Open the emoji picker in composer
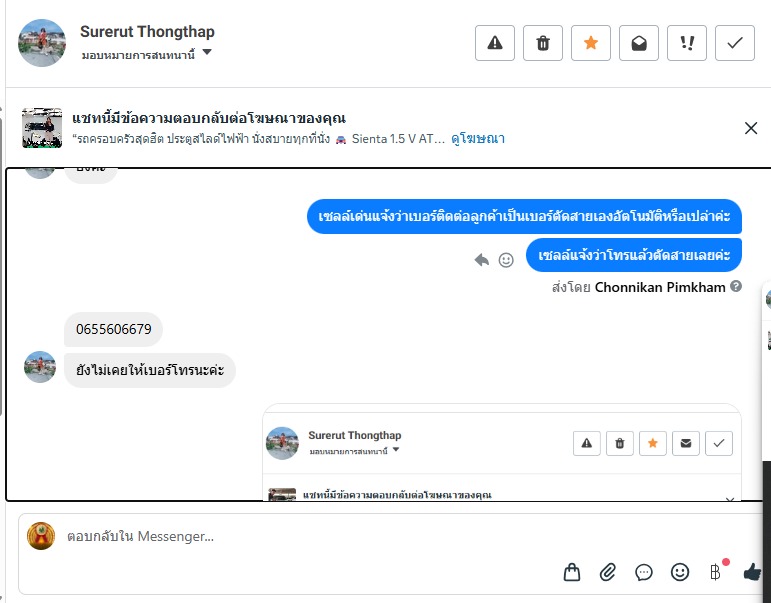This screenshot has width=771, height=603. click(680, 572)
